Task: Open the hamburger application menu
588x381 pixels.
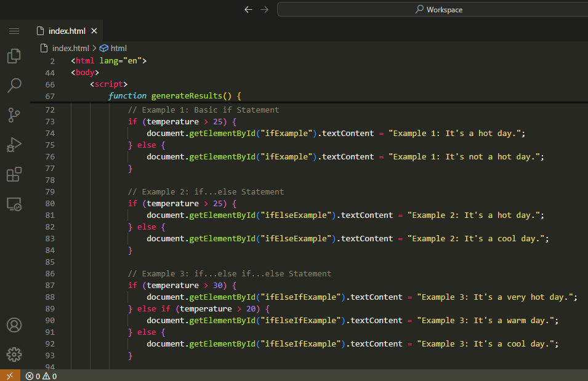Action: click(x=14, y=31)
